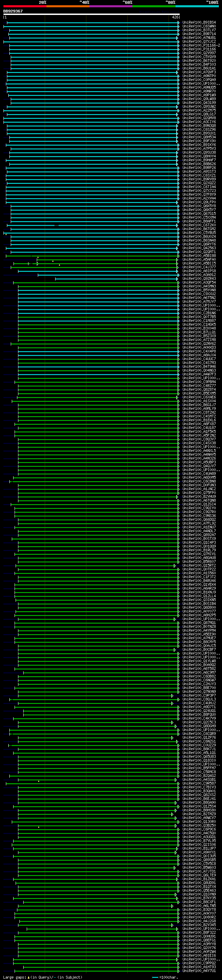Select hit UniRef100_A3QF54

pyautogui.click(x=199, y=282)
